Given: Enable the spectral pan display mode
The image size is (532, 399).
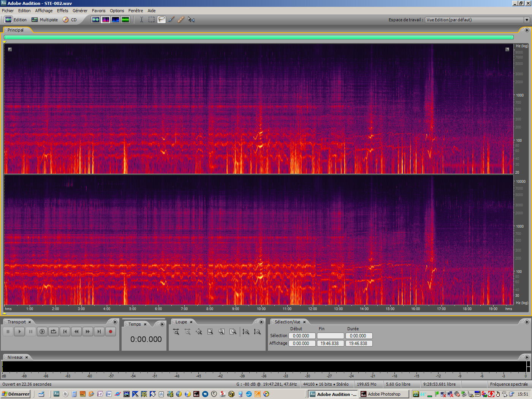Looking at the screenshot, I should (x=115, y=19).
